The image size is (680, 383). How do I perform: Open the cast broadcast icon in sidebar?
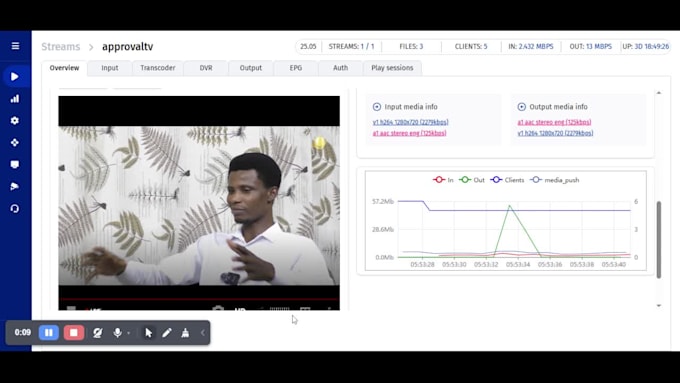15,187
